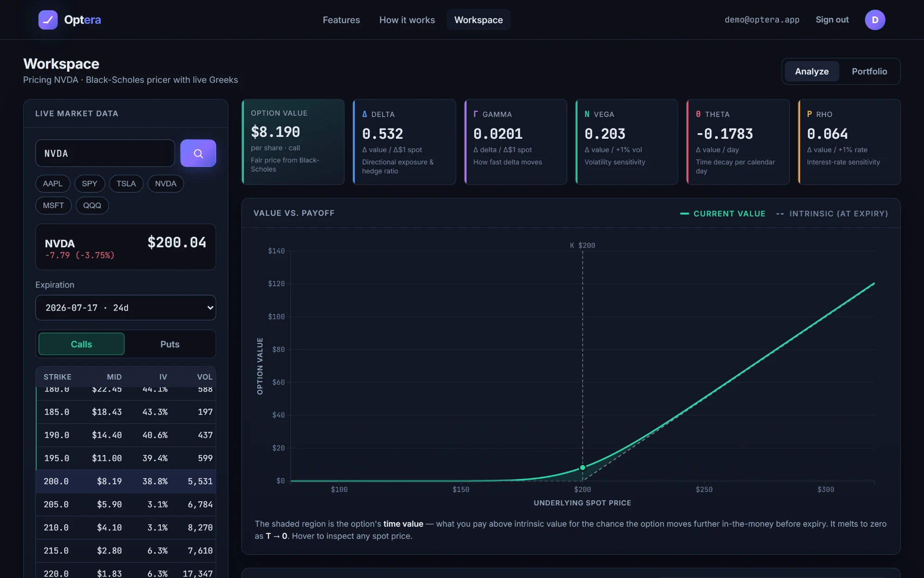Select the 185.0 strike row

click(x=126, y=412)
